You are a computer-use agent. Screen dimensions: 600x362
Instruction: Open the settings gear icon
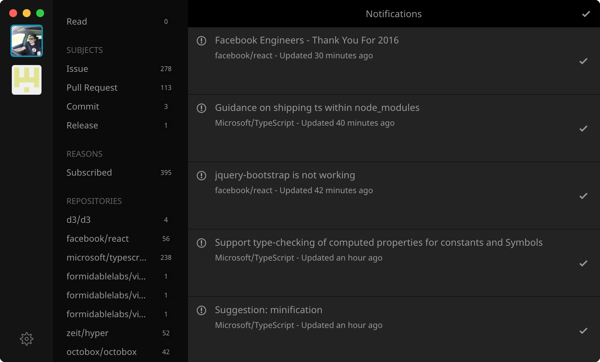pyautogui.click(x=26, y=339)
